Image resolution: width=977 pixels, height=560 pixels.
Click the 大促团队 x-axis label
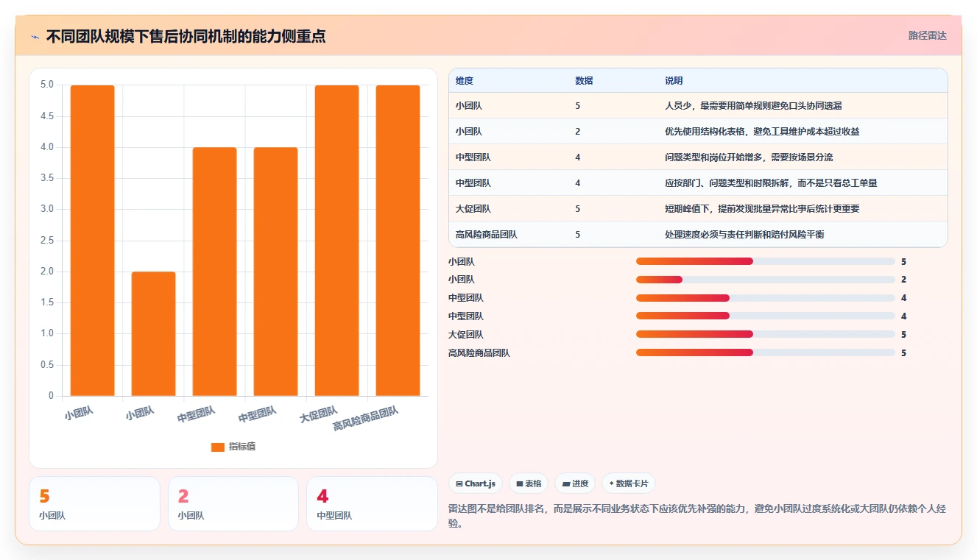[319, 414]
